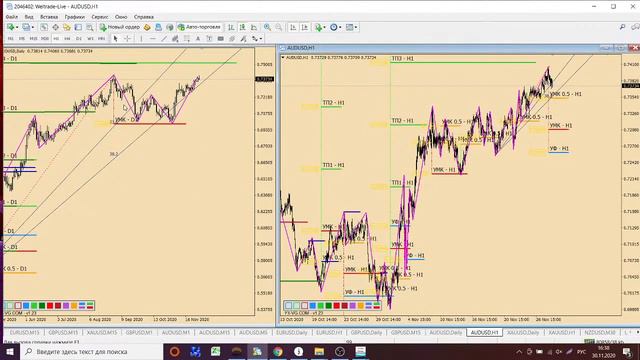
Task: Switch to the EURUSD,Daily chart tab
Action: click(x=292, y=333)
